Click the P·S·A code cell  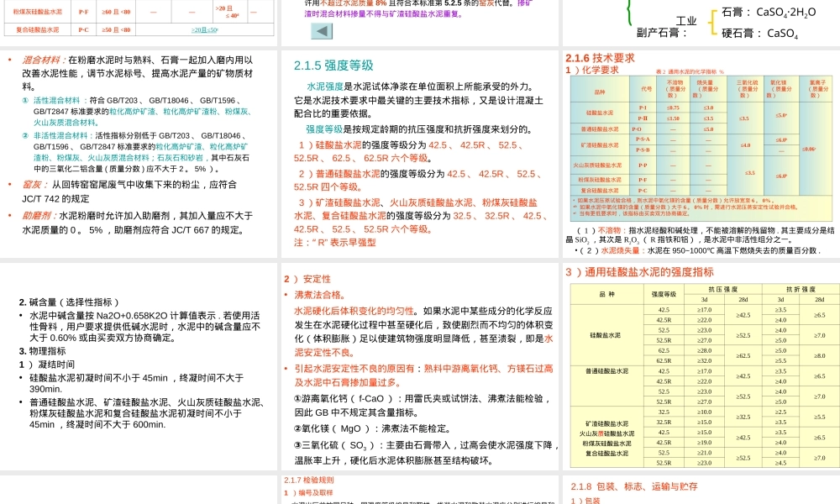tap(643, 139)
